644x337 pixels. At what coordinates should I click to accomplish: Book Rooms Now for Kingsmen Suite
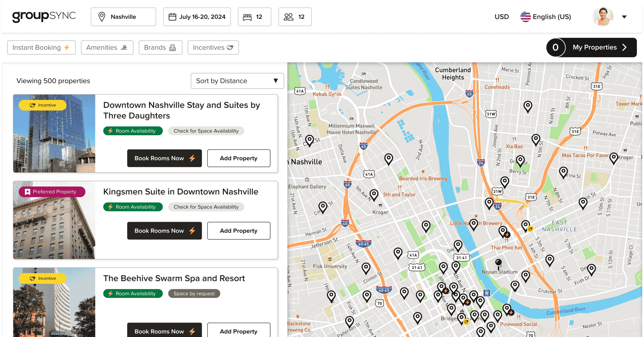164,231
